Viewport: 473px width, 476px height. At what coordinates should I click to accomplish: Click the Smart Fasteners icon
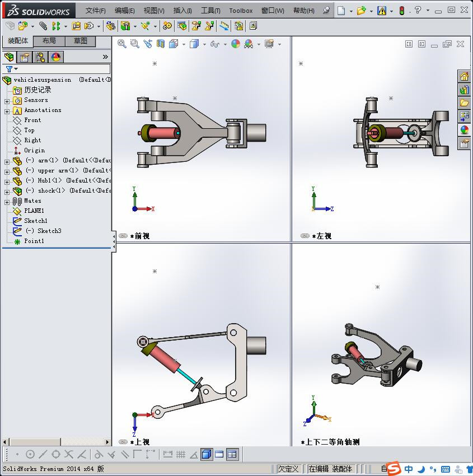(x=76, y=26)
